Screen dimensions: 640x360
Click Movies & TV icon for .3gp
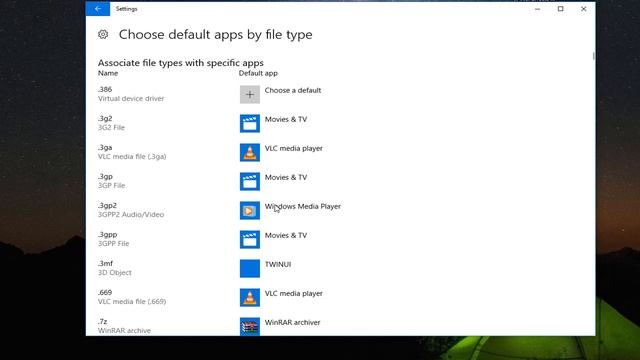(250, 182)
